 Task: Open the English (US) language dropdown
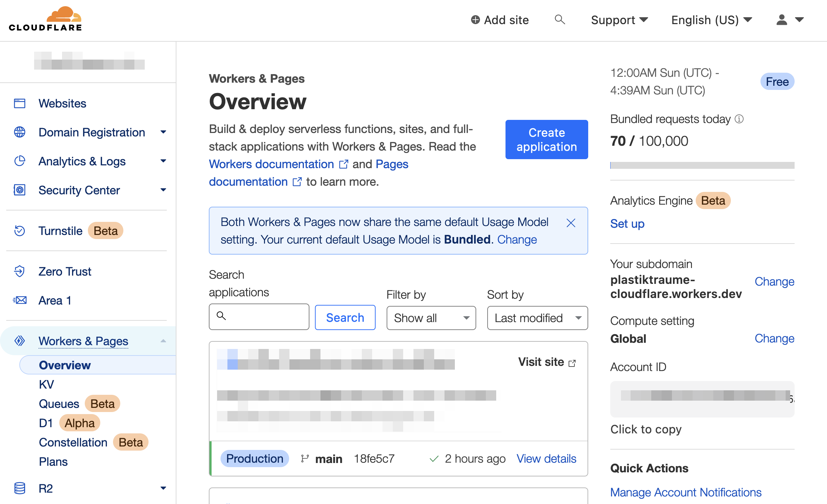tap(712, 20)
